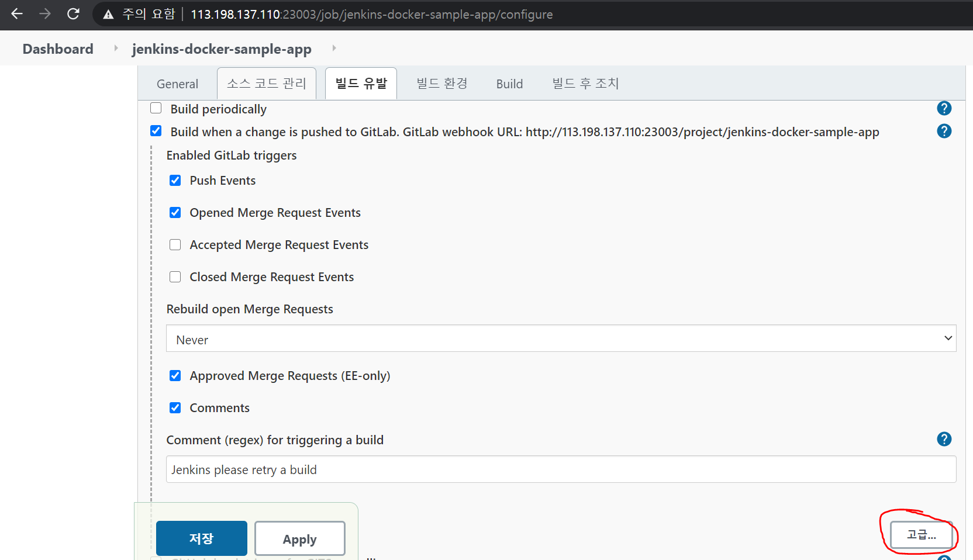This screenshot has height=560, width=973.
Task: Toggle Opened Merge Request Events checkbox
Action: 175,212
